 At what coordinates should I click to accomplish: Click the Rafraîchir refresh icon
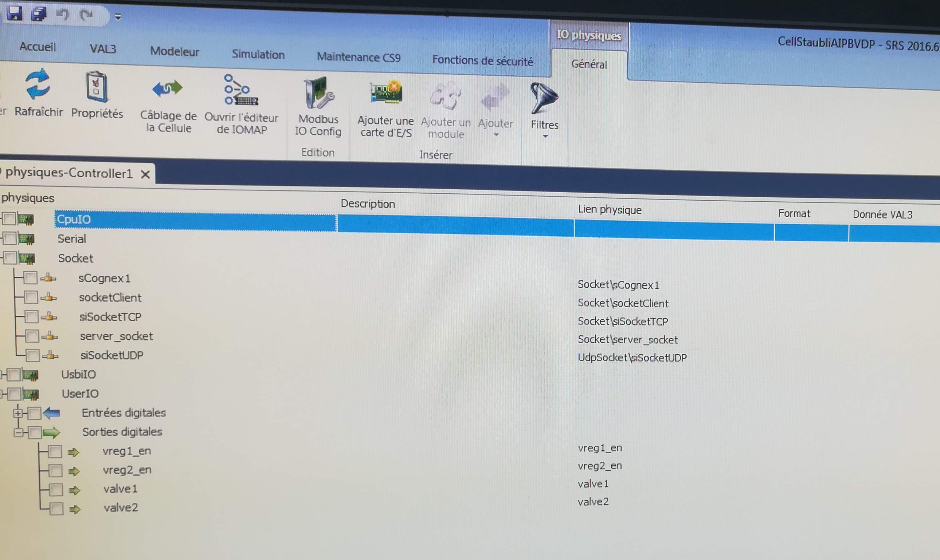coord(38,85)
